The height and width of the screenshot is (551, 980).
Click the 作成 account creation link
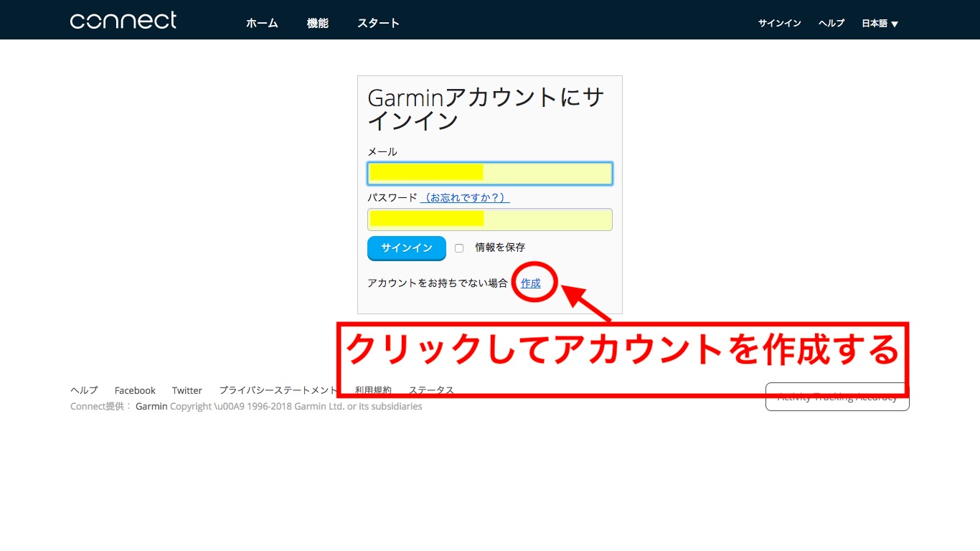[531, 283]
